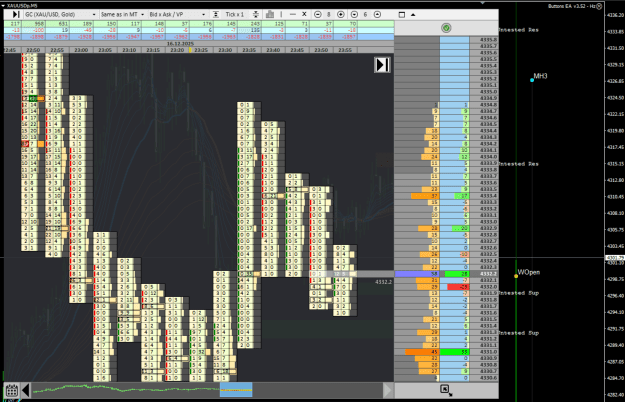This screenshot has height=402, width=625.
Task: Click the blue visible-range window in the navigator
Action: click(236, 390)
